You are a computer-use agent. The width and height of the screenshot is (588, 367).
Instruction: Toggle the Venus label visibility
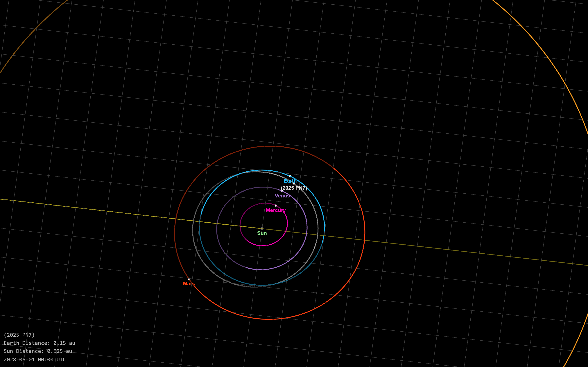(282, 196)
